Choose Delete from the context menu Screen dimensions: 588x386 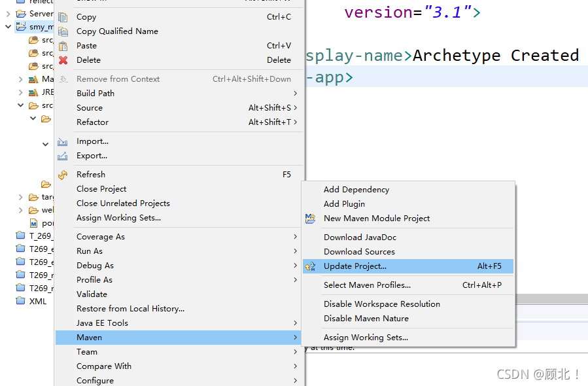click(x=179, y=60)
